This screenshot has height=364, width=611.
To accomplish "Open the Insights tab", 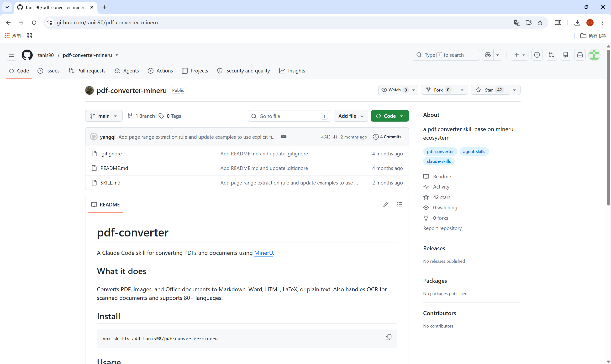I will [292, 71].
